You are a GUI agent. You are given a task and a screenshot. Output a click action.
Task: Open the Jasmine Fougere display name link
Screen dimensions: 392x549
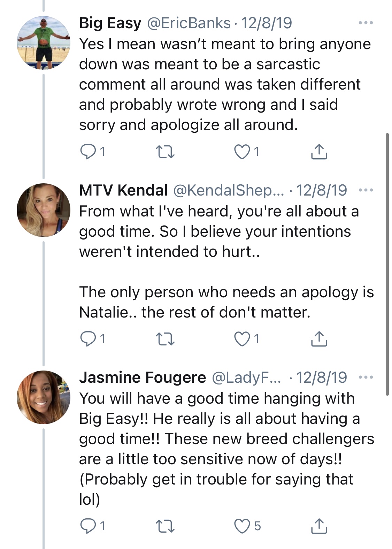(x=143, y=378)
